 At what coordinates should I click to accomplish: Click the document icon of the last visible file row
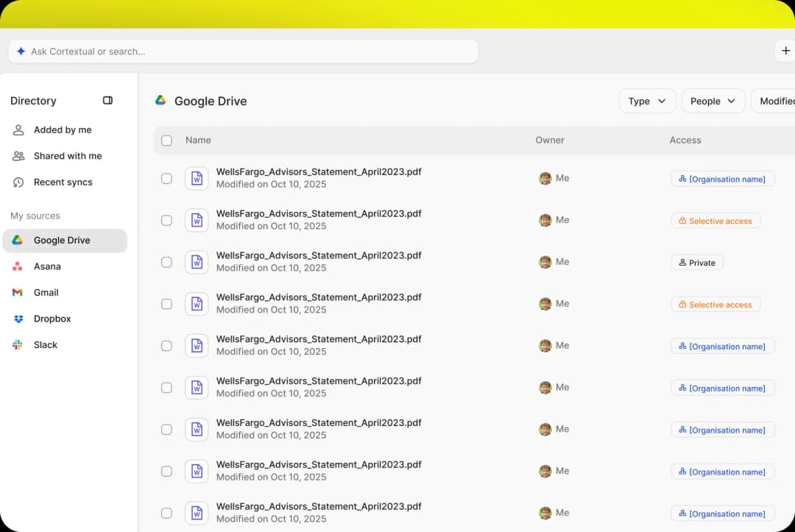(197, 513)
